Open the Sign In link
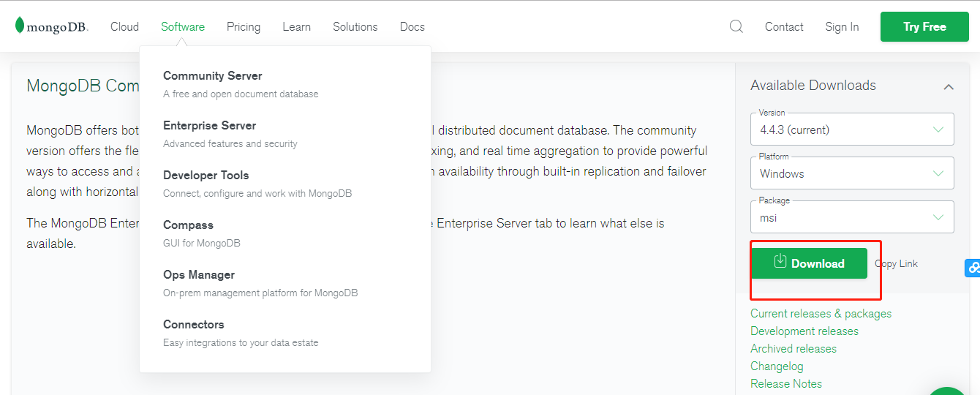This screenshot has height=395, width=980. click(x=842, y=26)
